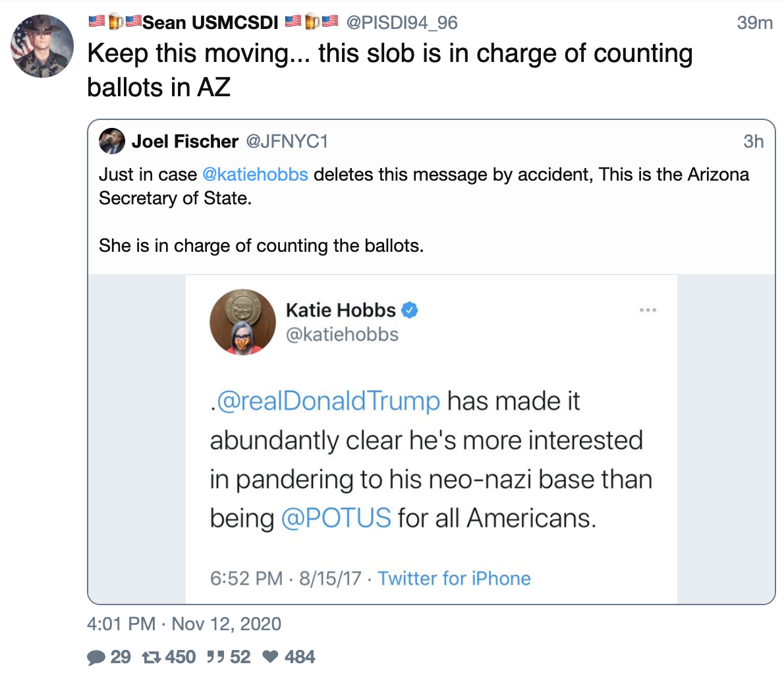
Task: Click the Joel Fischer display name
Action: coord(184,141)
